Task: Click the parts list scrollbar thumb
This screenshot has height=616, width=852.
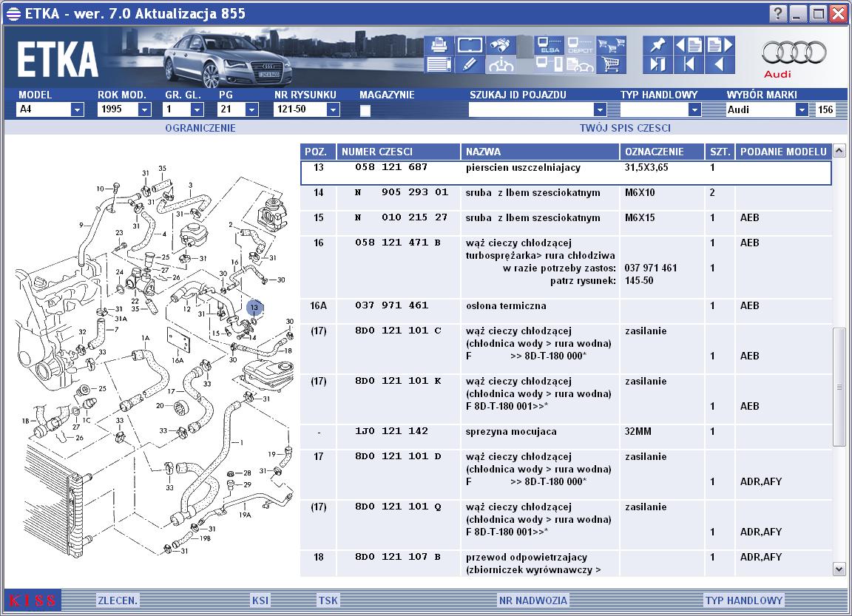Action: pos(839,387)
